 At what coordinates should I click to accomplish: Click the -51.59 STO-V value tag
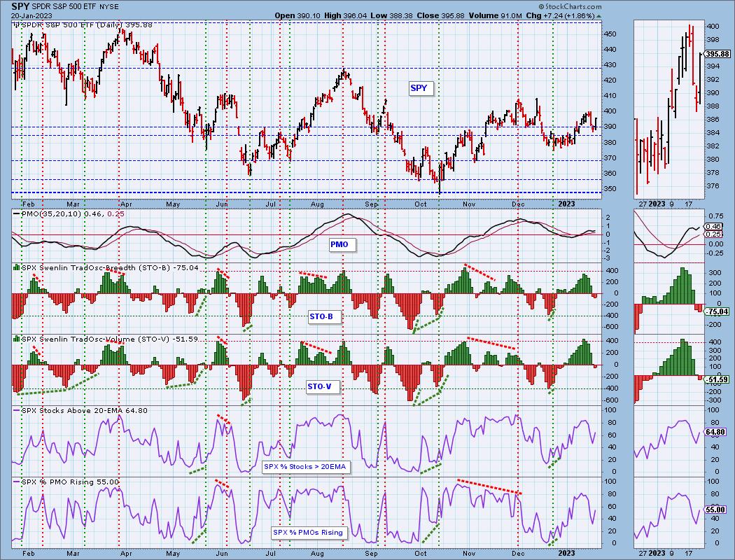click(x=717, y=379)
